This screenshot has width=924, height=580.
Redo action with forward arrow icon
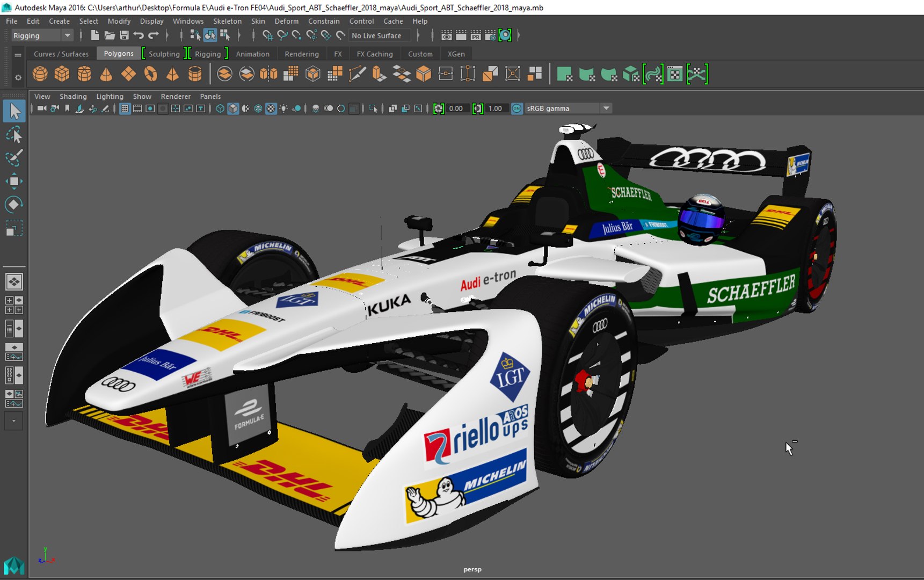[x=154, y=35]
